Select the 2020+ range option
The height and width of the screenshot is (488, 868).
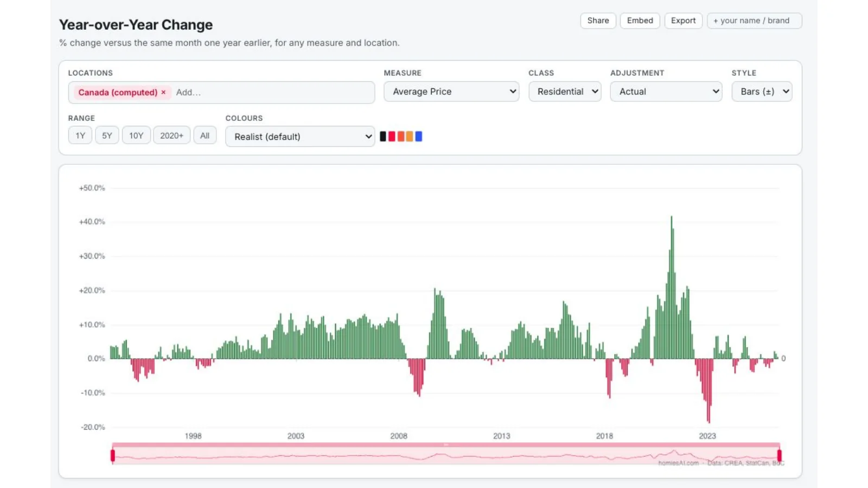tap(171, 136)
